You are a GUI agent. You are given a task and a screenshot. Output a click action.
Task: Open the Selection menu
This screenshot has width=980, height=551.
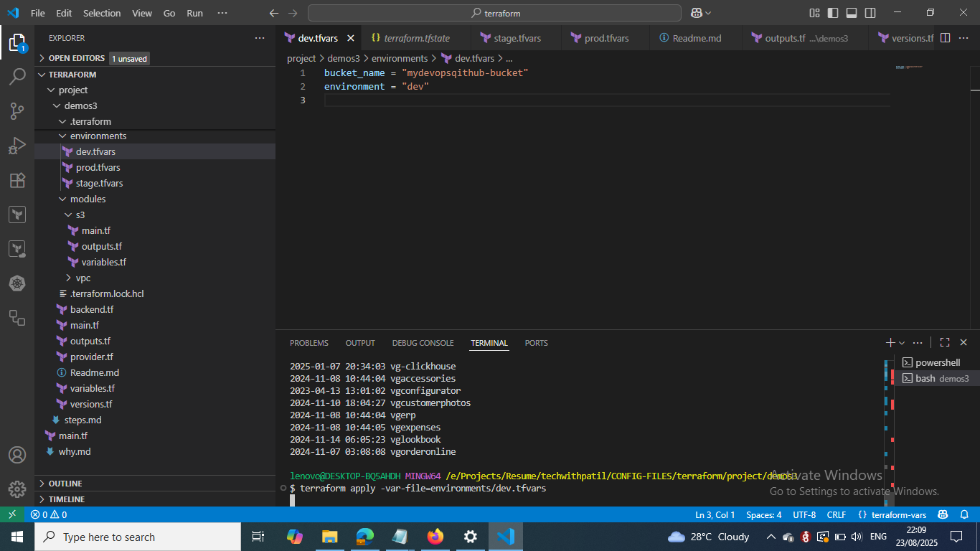click(102, 13)
